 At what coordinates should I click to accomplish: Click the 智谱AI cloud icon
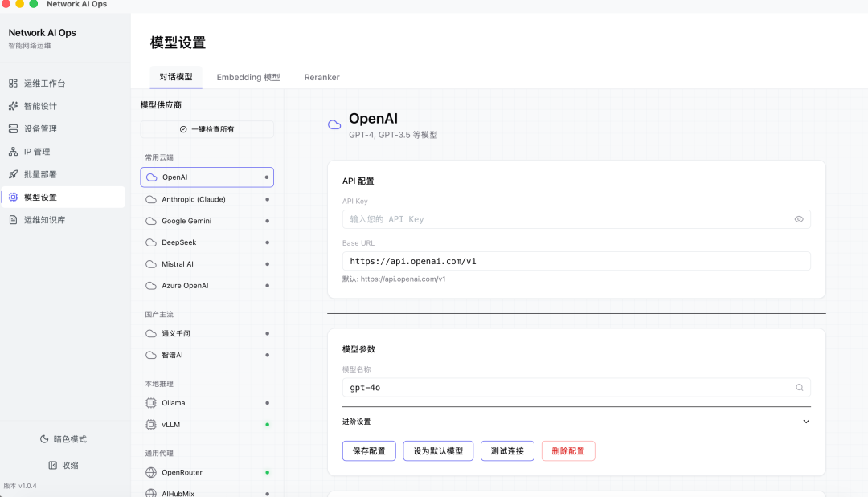tap(151, 355)
